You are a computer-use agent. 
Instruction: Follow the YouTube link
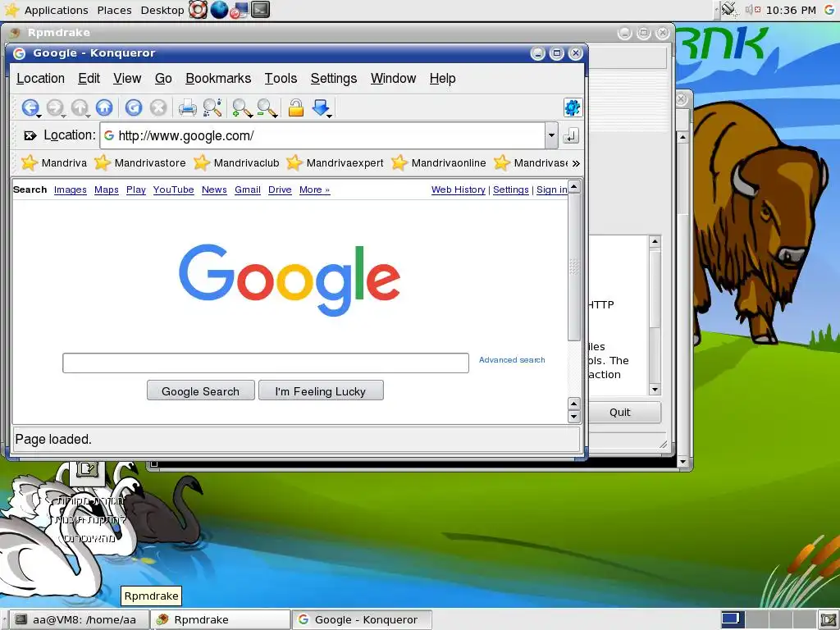[x=174, y=189]
